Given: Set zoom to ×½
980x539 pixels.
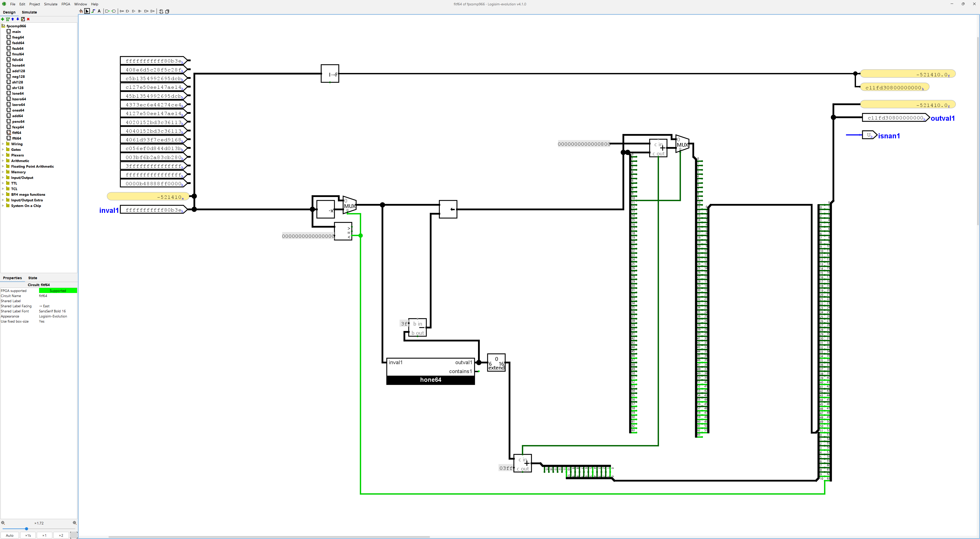Looking at the screenshot, I should 28,535.
